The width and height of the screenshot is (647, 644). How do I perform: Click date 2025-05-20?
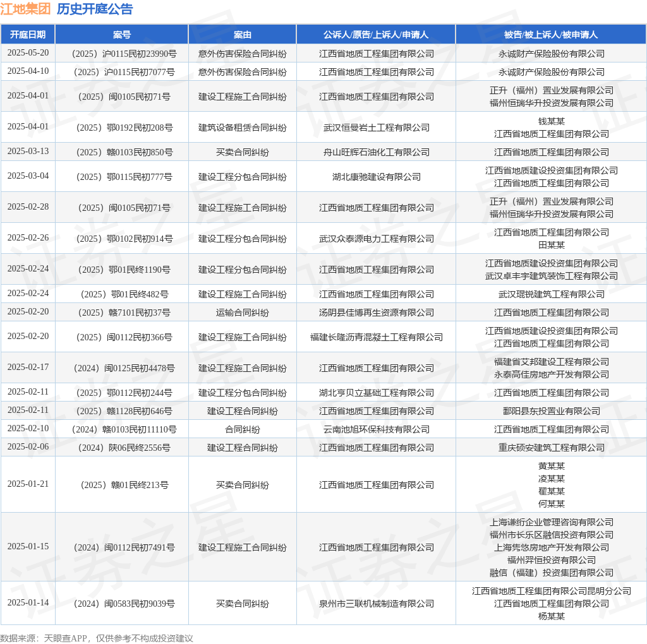coord(28,53)
